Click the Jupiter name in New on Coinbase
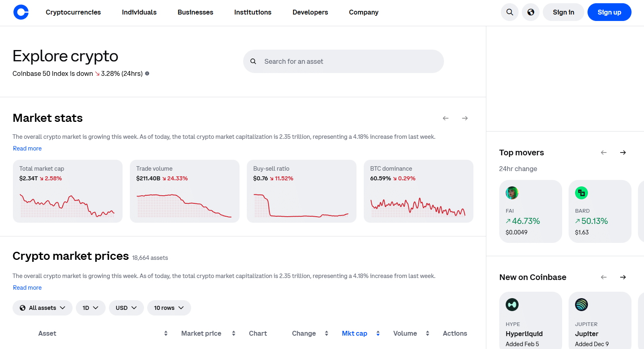This screenshot has width=644, height=349. [587, 334]
